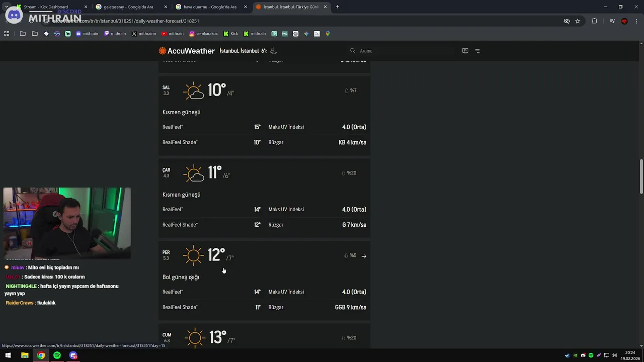Open the volume tray icon

(x=614, y=355)
